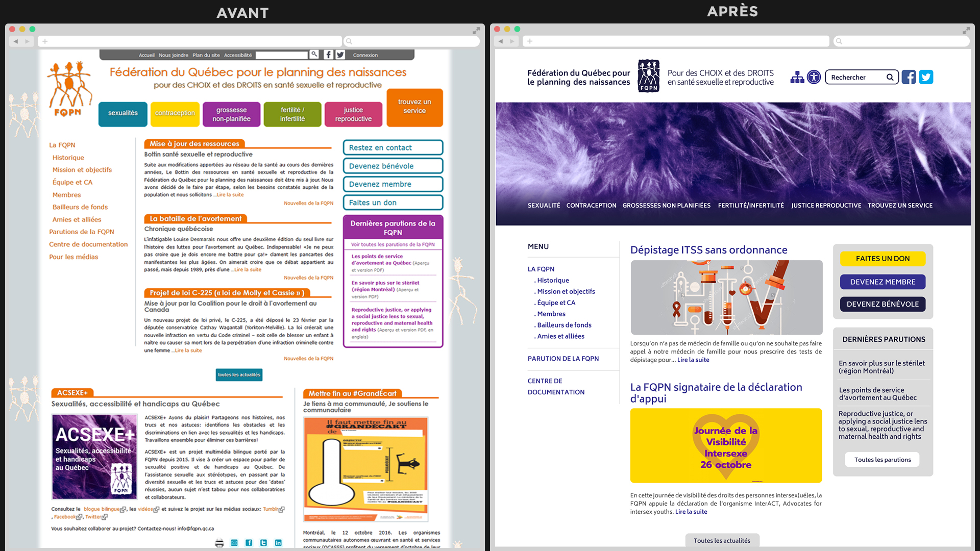980x551 pixels.
Task: Click address bar in AVANT browser window
Action: tap(190, 41)
